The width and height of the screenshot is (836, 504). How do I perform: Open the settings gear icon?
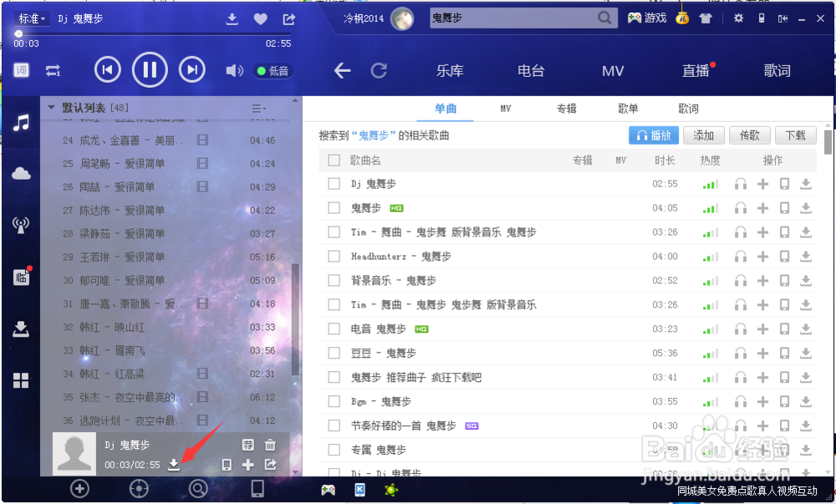click(738, 18)
